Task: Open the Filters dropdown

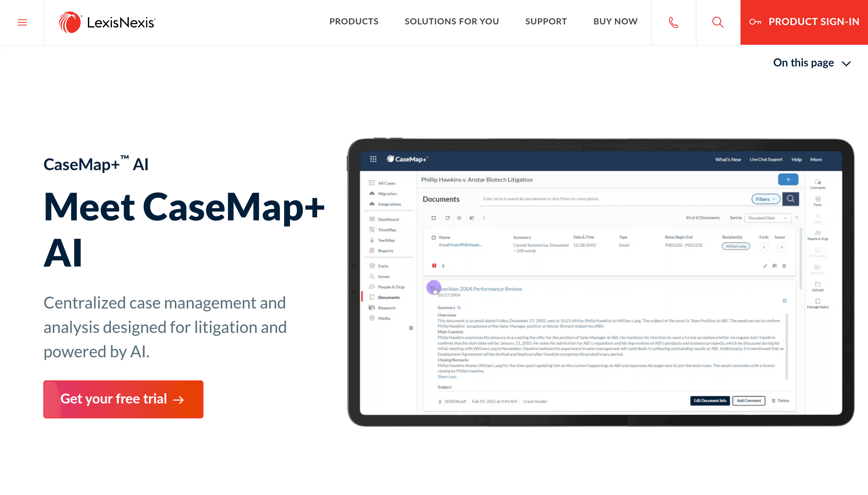Action: pyautogui.click(x=765, y=199)
